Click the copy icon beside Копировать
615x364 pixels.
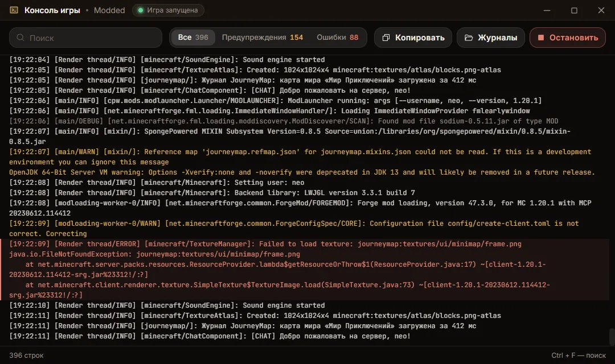(386, 38)
